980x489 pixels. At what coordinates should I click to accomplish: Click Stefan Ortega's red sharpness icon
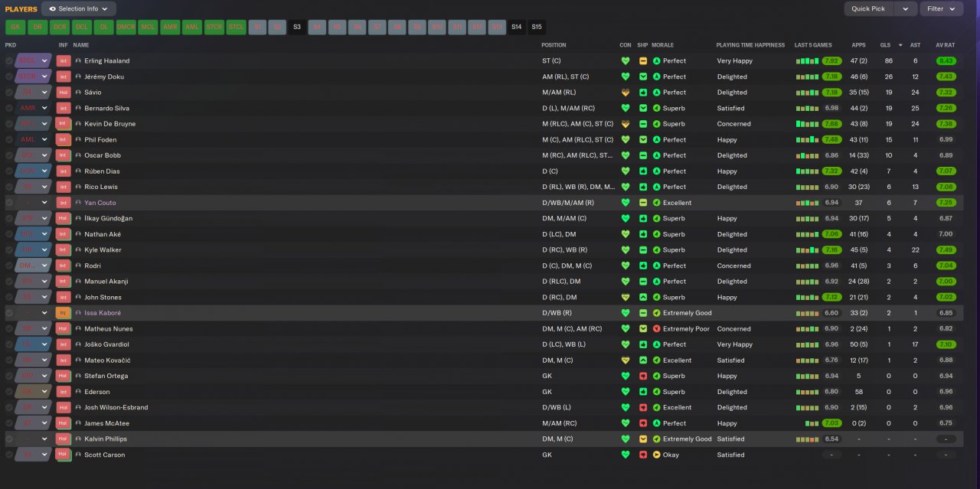point(643,376)
